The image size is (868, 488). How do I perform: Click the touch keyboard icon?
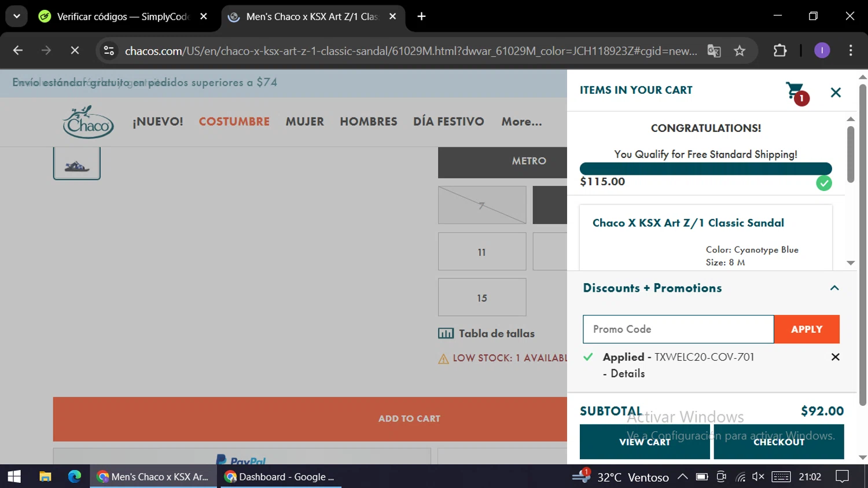tap(781, 476)
